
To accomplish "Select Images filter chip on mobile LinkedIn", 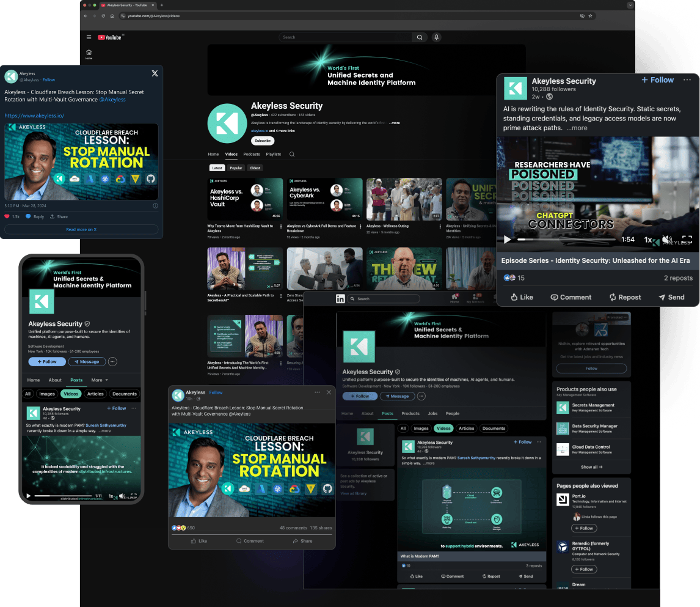I will 47,394.
